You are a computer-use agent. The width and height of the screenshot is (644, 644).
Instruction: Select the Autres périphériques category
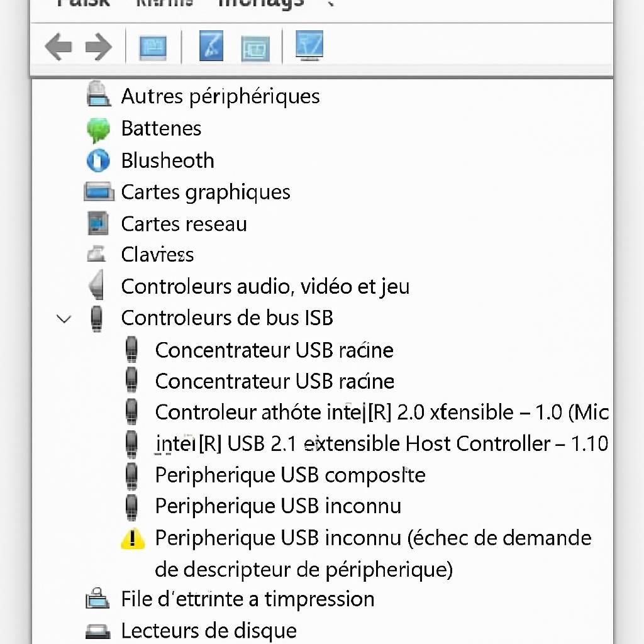220,97
